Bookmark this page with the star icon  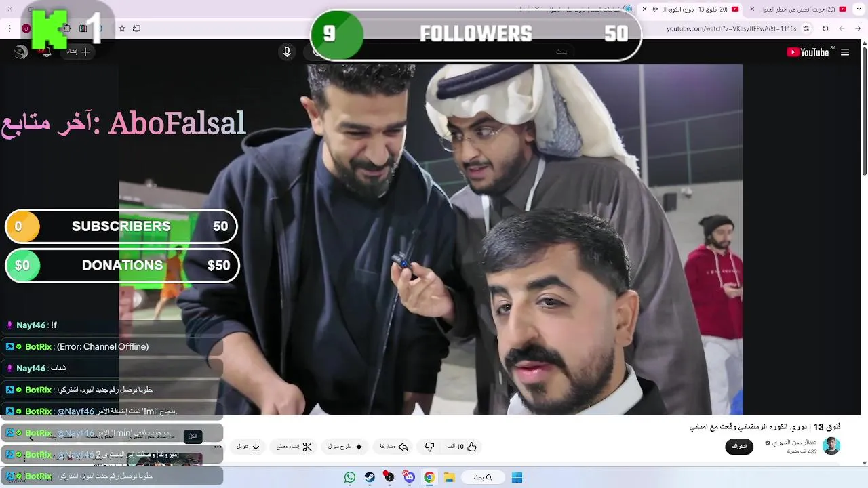122,28
